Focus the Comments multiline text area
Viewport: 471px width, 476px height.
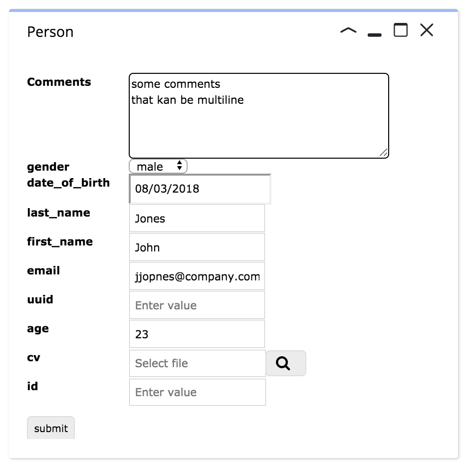click(x=258, y=116)
